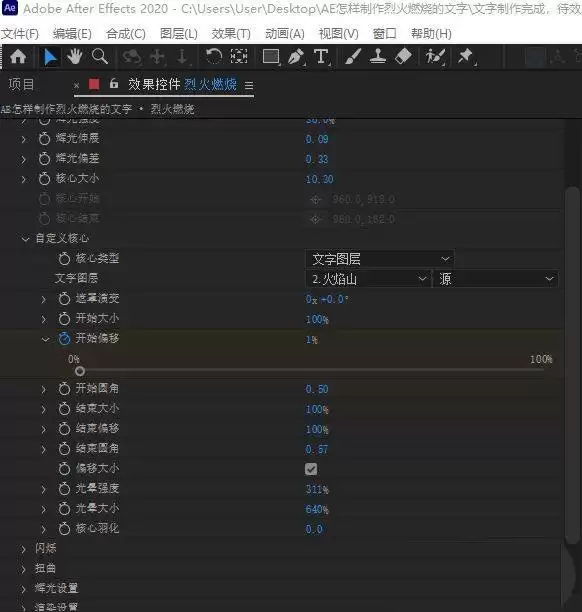This screenshot has width=582, height=612.
Task: Select the Hand tool
Action: click(74, 57)
